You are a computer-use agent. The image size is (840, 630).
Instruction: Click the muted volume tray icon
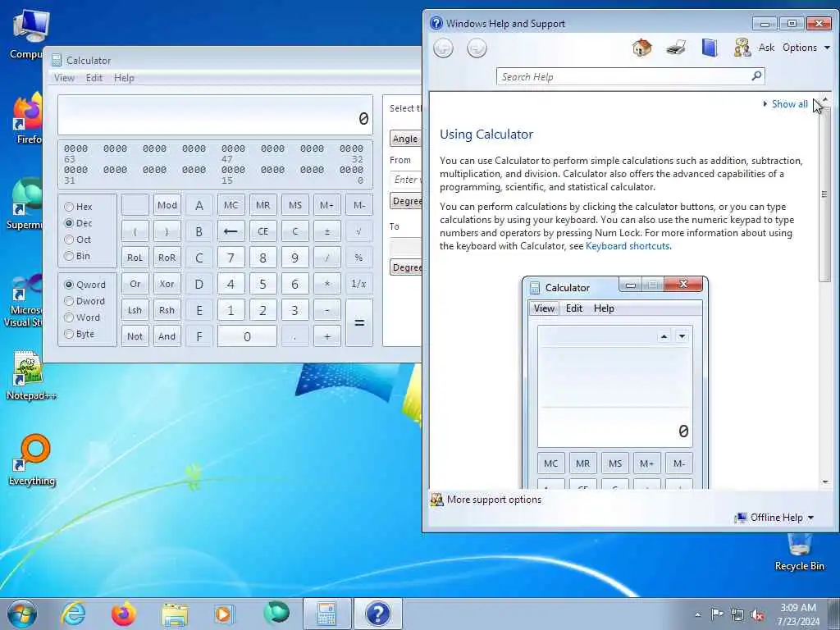[757, 615]
